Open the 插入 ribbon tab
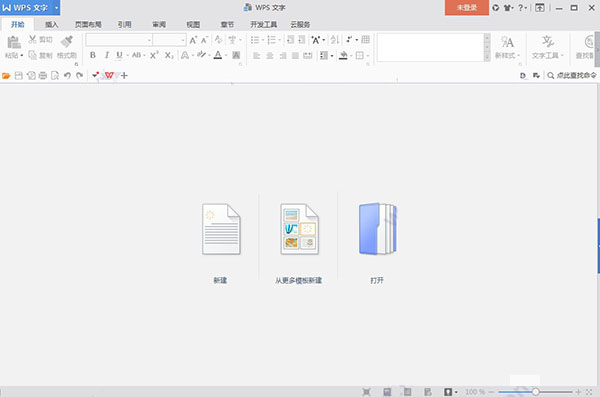 point(52,25)
